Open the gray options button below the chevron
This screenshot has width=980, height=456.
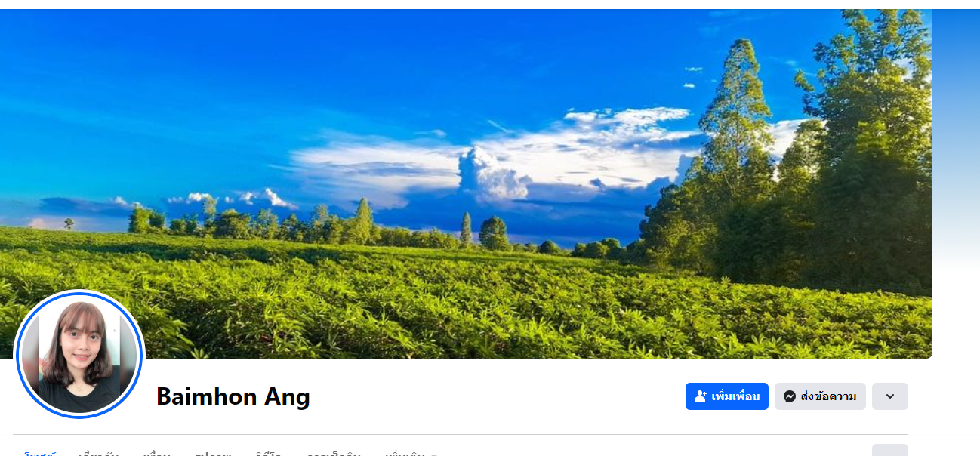pos(890,451)
